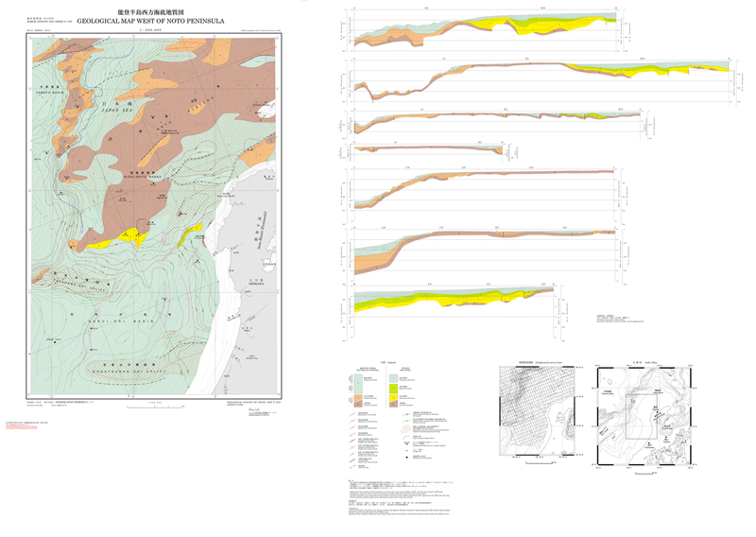Click the Noto-Hanto (Peninsula) label
Viewport: 756px width, 537px height.
pos(262,231)
